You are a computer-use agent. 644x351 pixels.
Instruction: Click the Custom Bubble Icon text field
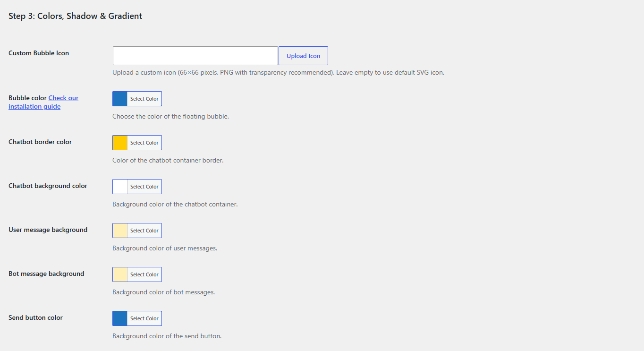pyautogui.click(x=195, y=56)
